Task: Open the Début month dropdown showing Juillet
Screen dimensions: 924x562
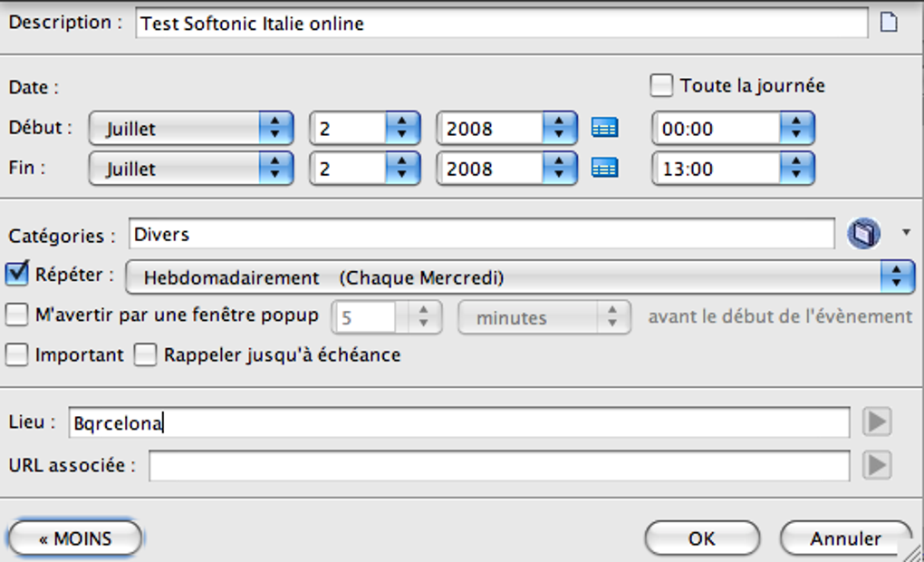Action: (x=190, y=129)
